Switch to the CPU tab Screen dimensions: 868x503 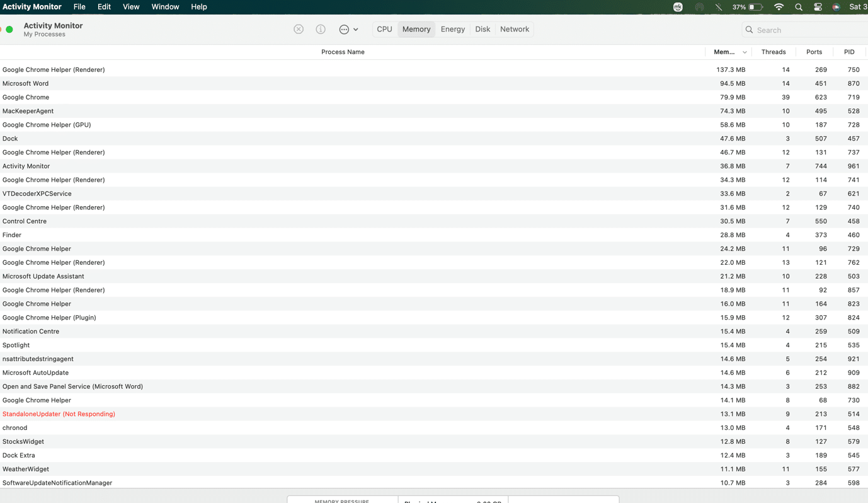click(384, 30)
